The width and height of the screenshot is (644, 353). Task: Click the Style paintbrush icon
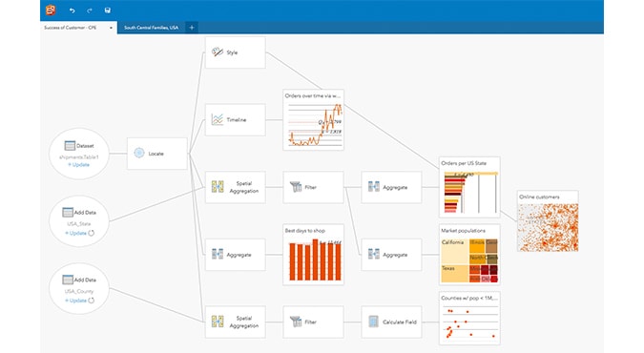coord(218,52)
